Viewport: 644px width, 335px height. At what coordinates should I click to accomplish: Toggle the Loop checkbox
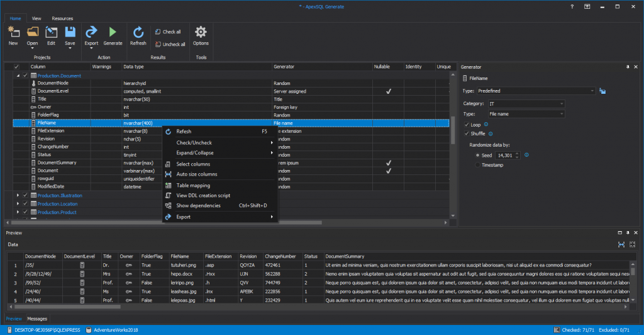coord(466,125)
